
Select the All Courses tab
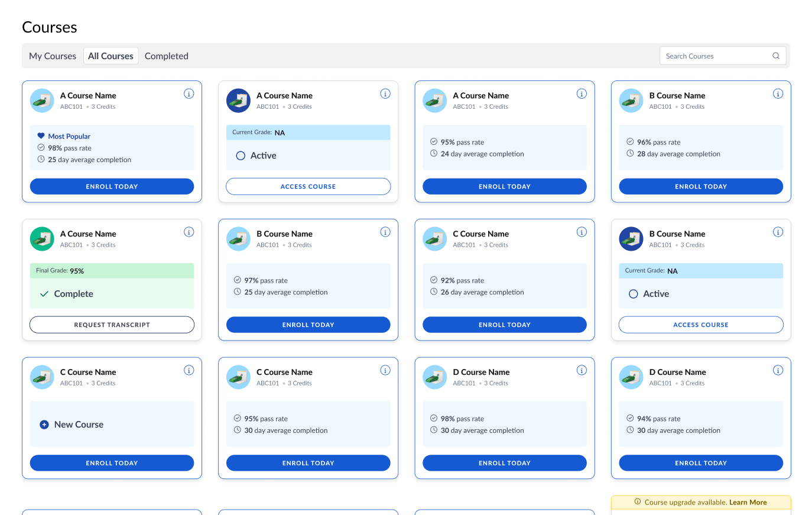pyautogui.click(x=111, y=56)
